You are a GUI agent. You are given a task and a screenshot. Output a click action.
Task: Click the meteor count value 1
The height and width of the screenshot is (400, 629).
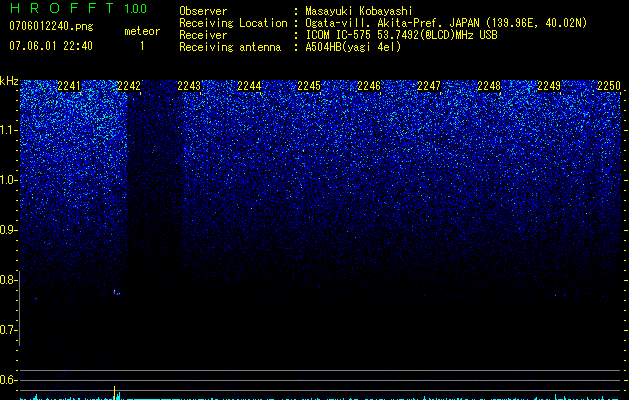142,46
